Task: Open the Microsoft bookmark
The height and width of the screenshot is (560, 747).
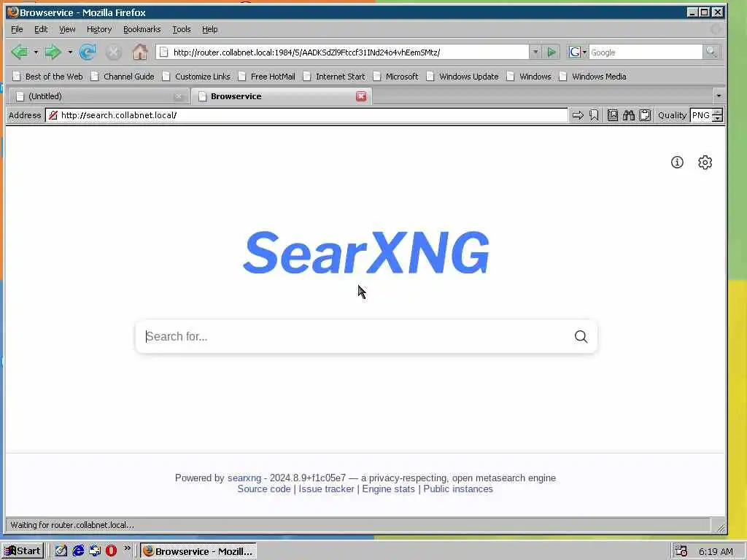Action: 395,76
